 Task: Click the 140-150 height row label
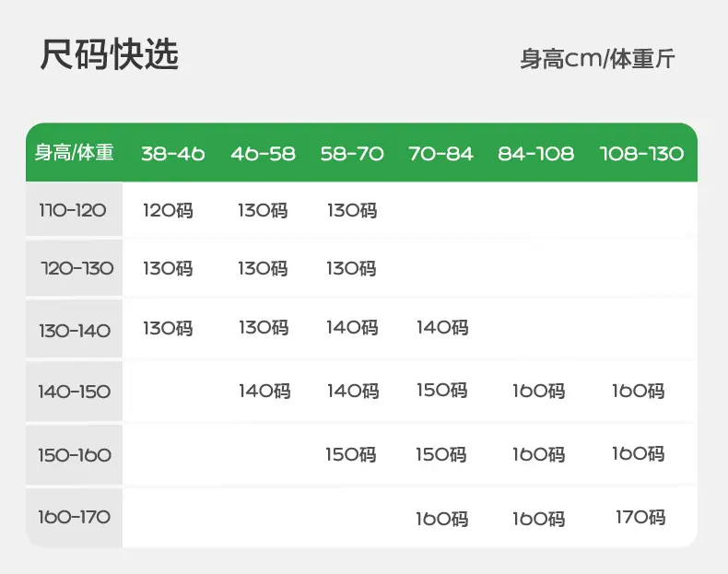click(75, 392)
